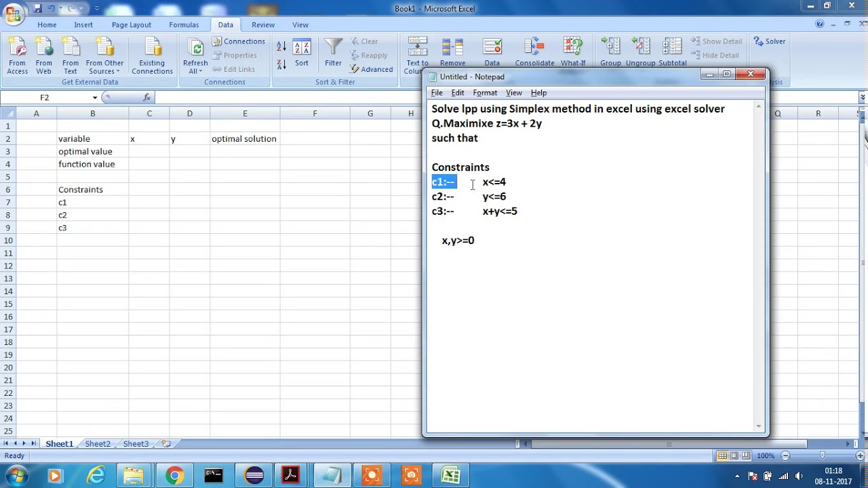This screenshot has width=868, height=488.
Task: Click Save in Quick Access Toolbar
Action: [x=37, y=8]
